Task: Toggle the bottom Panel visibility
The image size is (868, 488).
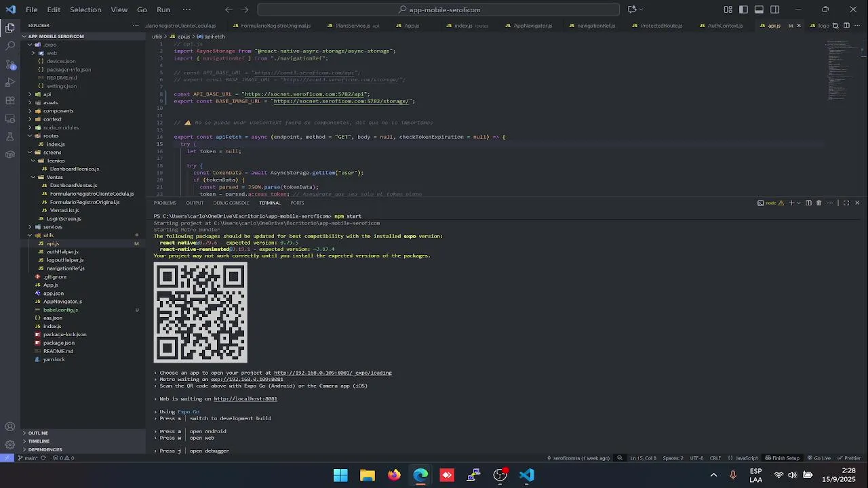Action: point(759,9)
